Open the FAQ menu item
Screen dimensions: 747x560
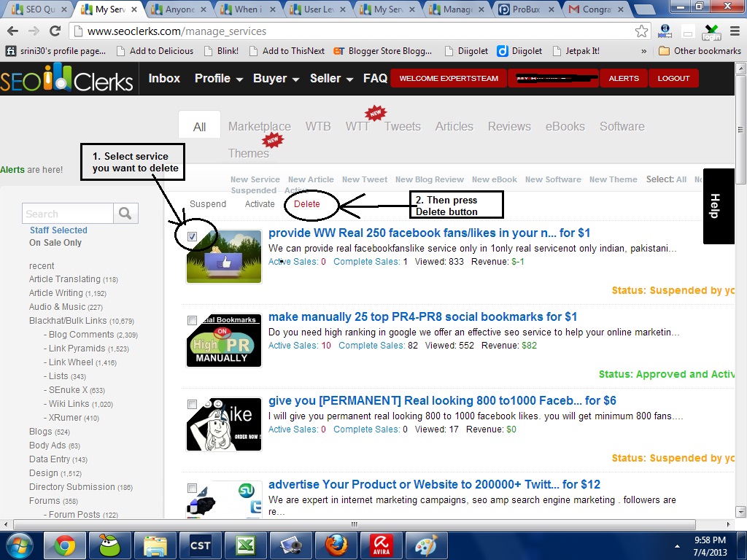coord(375,78)
